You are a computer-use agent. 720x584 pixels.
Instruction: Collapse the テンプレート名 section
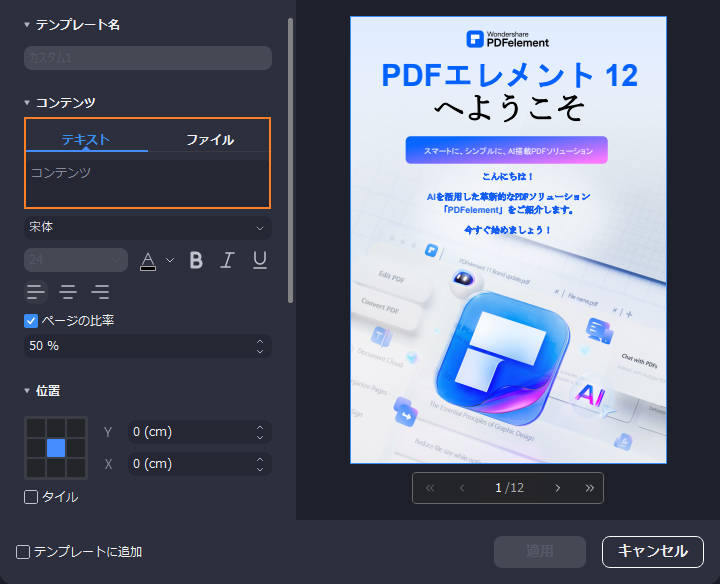(x=27, y=25)
